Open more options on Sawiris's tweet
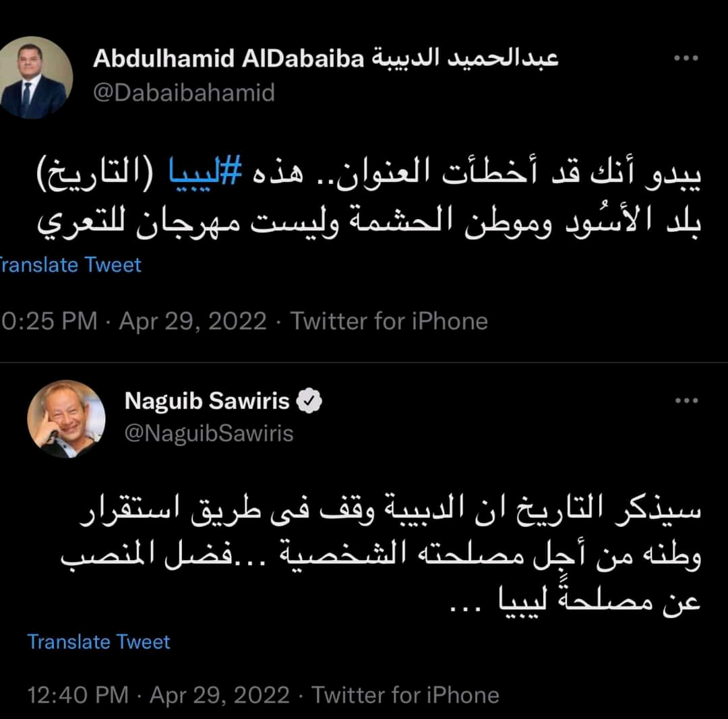 [x=687, y=400]
